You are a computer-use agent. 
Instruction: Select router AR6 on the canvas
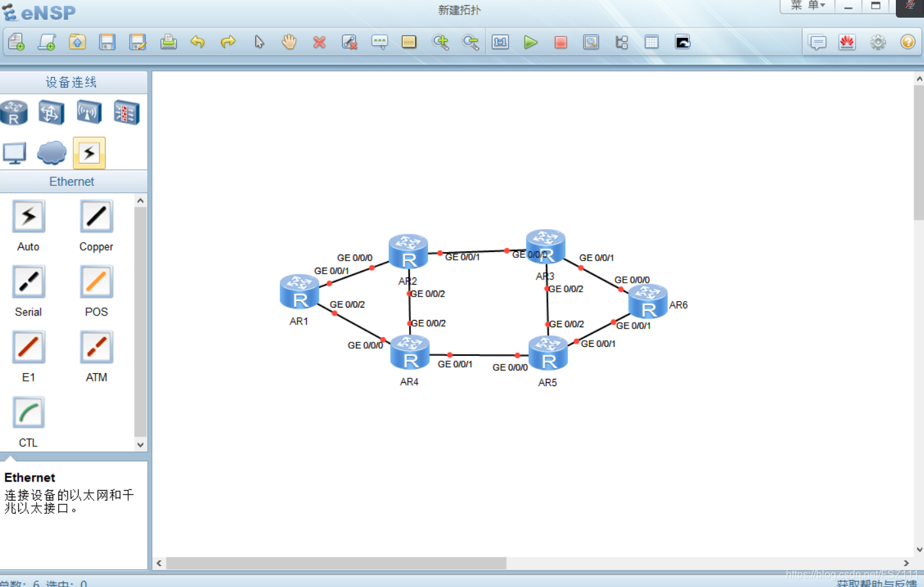pyautogui.click(x=648, y=301)
